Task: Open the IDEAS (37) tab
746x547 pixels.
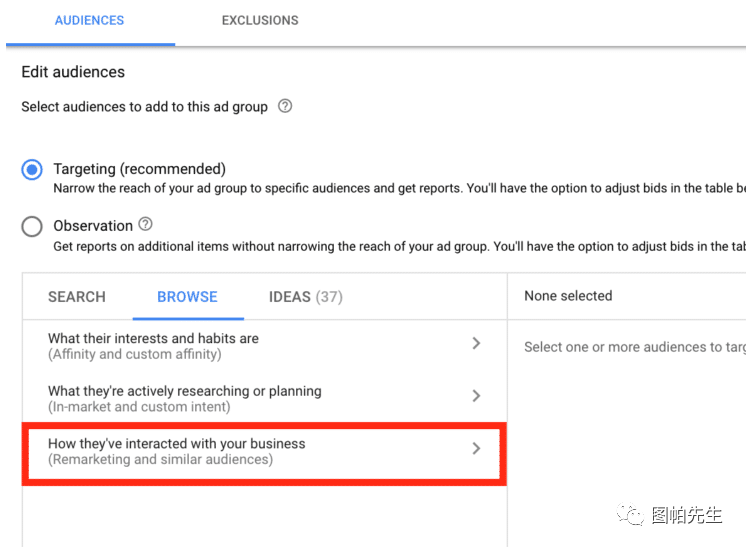Action: 305,297
